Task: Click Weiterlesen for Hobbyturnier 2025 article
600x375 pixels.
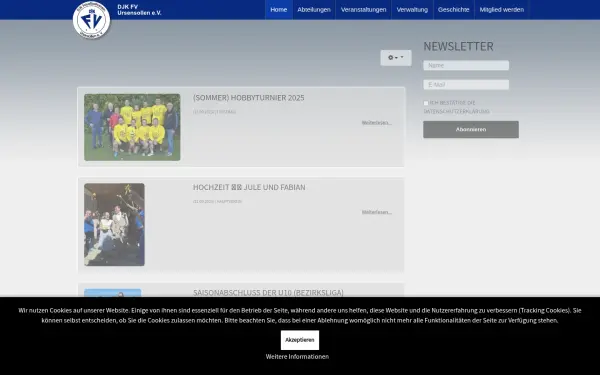Action: [x=377, y=123]
